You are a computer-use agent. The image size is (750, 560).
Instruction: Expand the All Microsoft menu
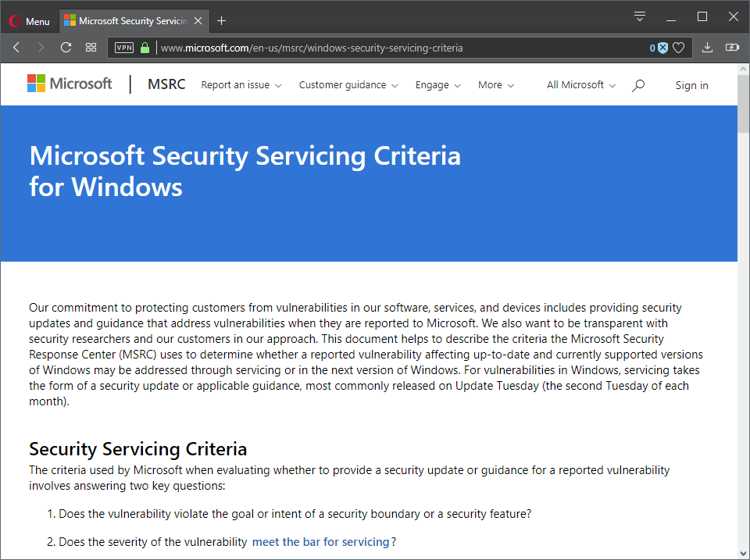tap(581, 84)
